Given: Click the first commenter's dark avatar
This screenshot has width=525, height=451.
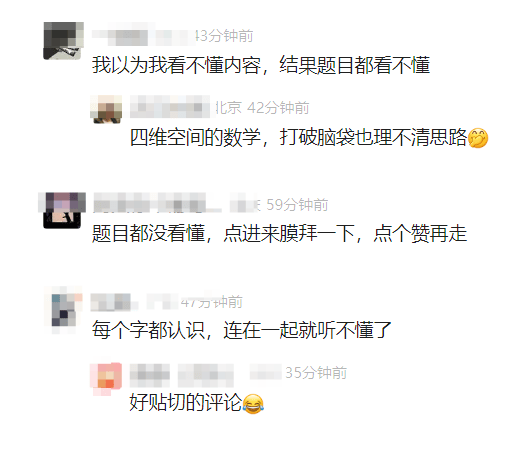Looking at the screenshot, I should tap(63, 41).
